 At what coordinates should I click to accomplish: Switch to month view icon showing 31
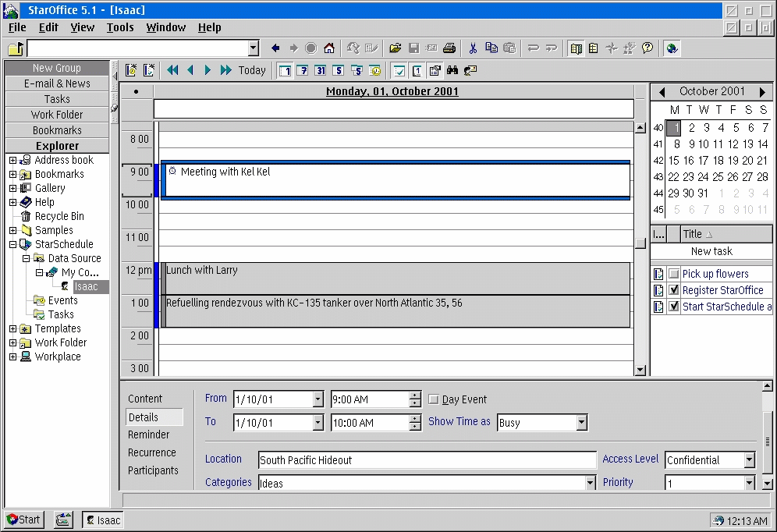tap(321, 70)
